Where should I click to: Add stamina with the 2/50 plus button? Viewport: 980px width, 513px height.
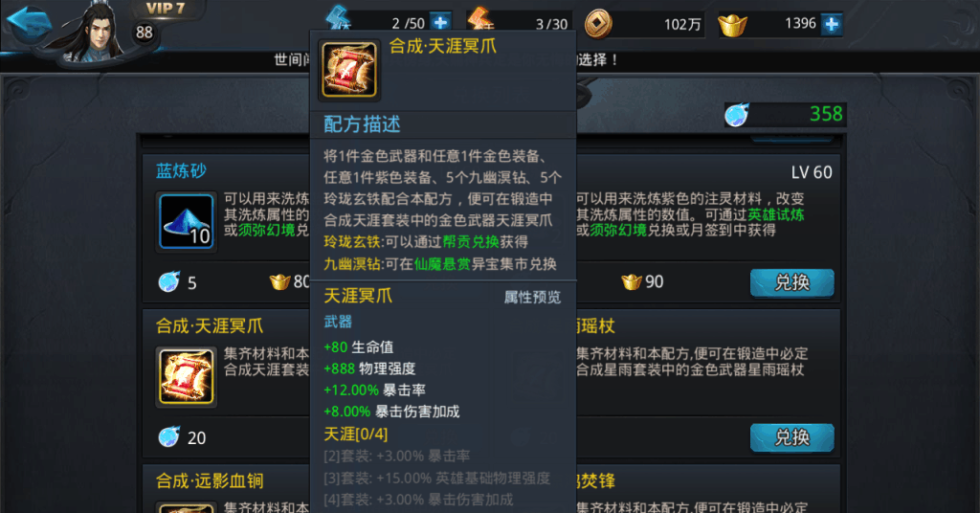point(440,23)
